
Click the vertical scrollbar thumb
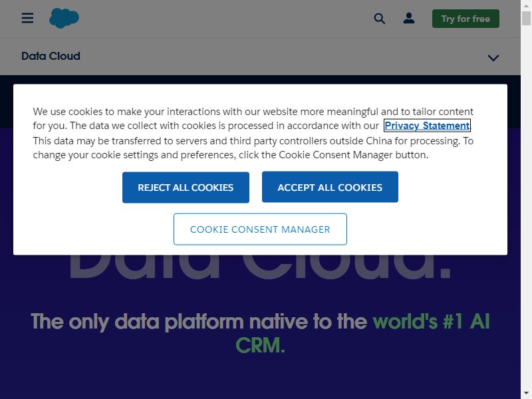[526, 18]
